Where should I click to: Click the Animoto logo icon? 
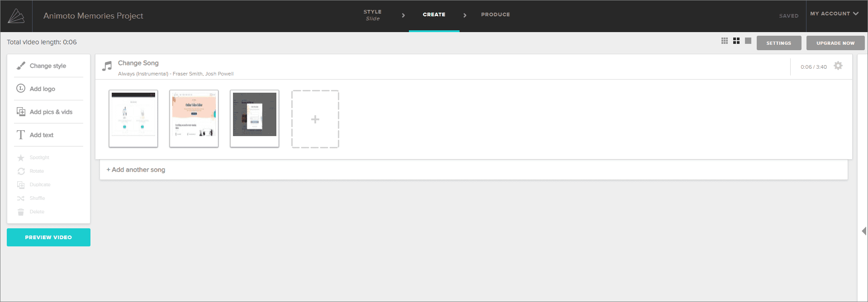coord(16,16)
